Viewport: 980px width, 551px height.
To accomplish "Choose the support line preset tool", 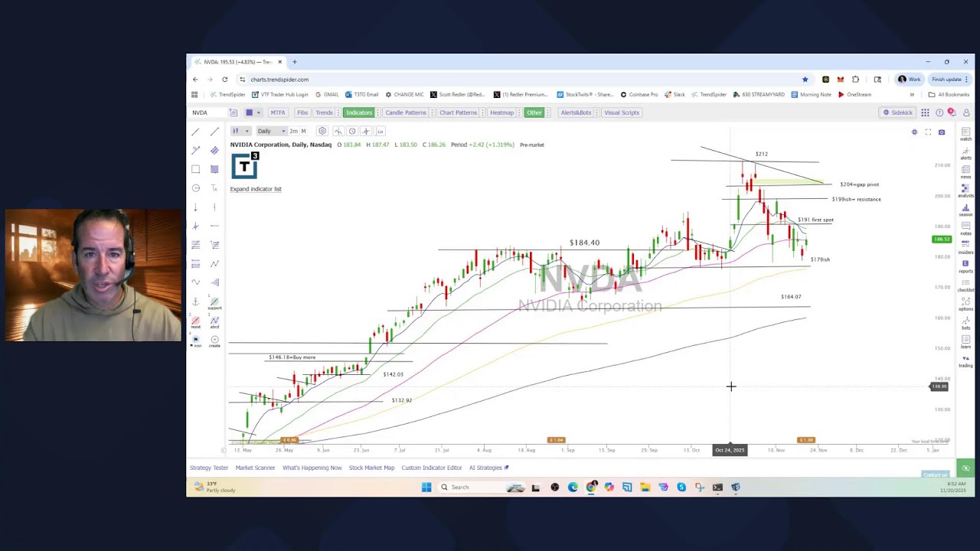I will tap(214, 303).
